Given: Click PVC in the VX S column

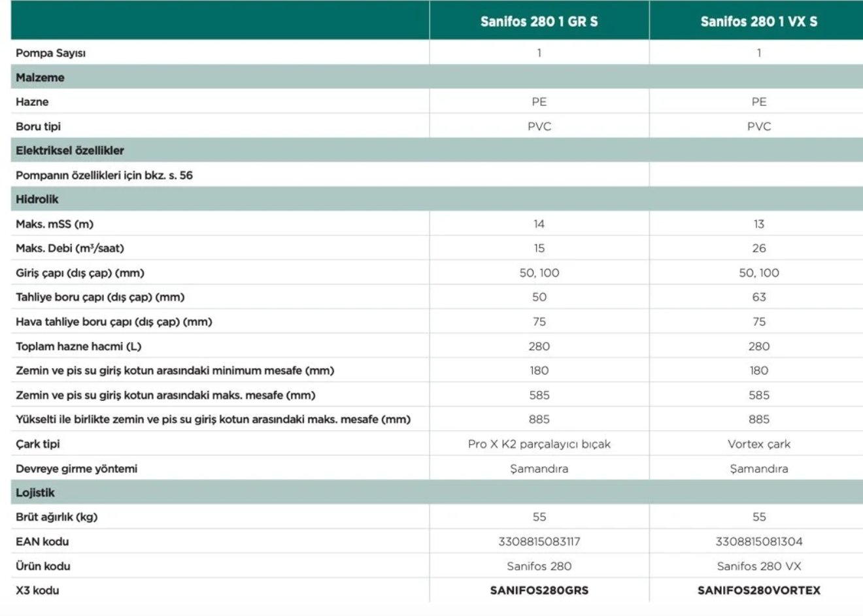Looking at the screenshot, I should (x=758, y=126).
